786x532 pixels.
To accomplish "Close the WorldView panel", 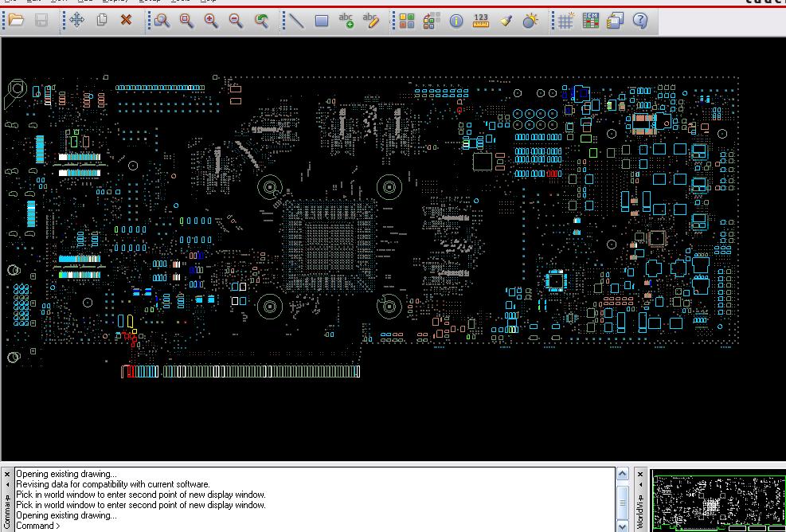I will 640,474.
